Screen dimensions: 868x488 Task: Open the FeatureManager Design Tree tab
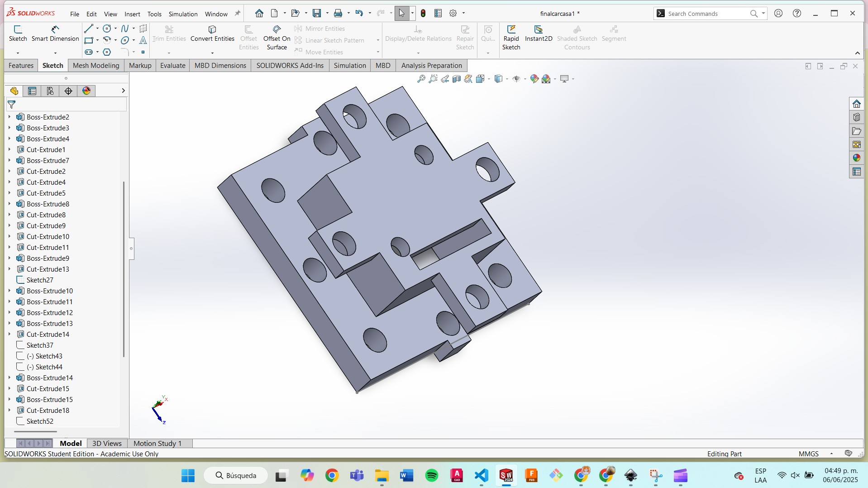point(14,91)
